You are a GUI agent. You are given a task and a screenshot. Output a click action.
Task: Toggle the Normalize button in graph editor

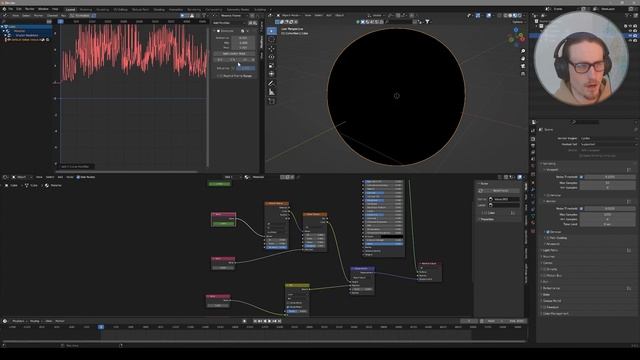82,16
